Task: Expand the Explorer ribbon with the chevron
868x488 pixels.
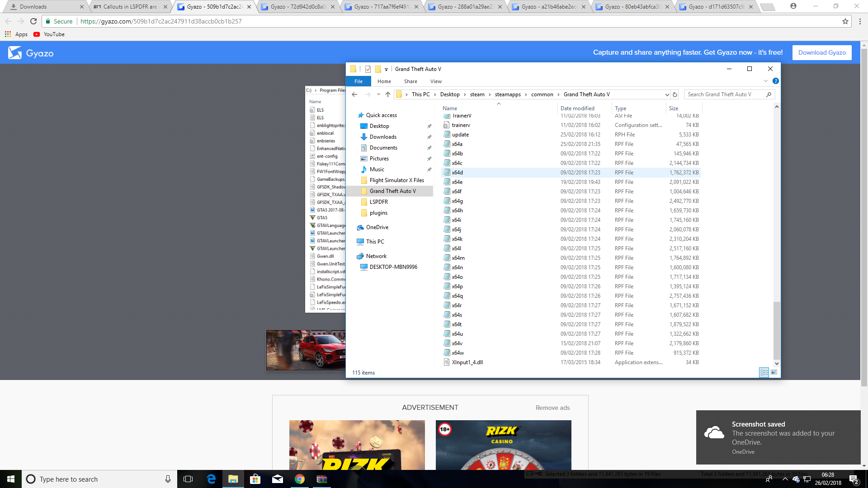Action: pos(766,81)
